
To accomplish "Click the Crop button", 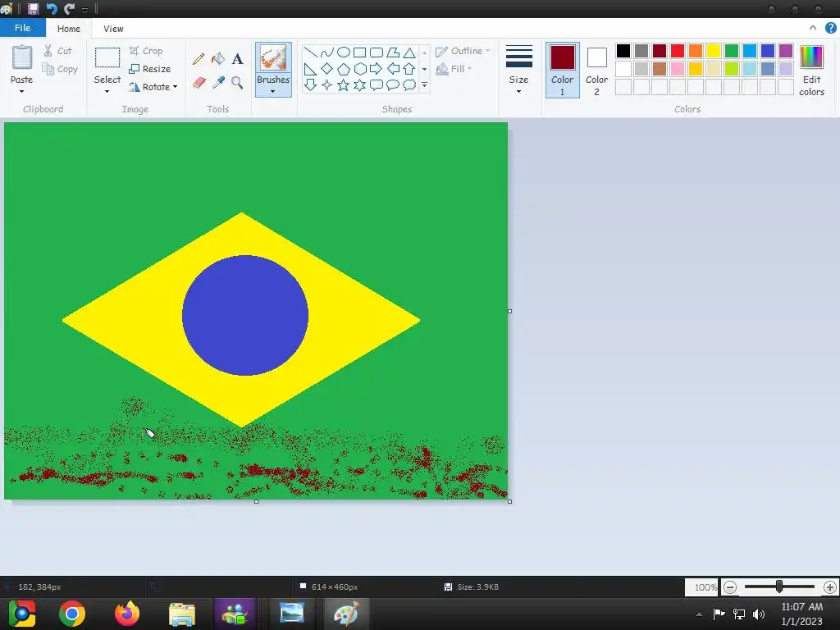I will (x=146, y=51).
